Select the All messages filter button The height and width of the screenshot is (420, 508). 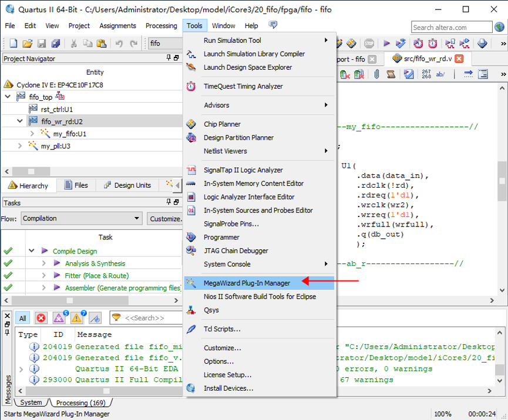click(x=22, y=318)
